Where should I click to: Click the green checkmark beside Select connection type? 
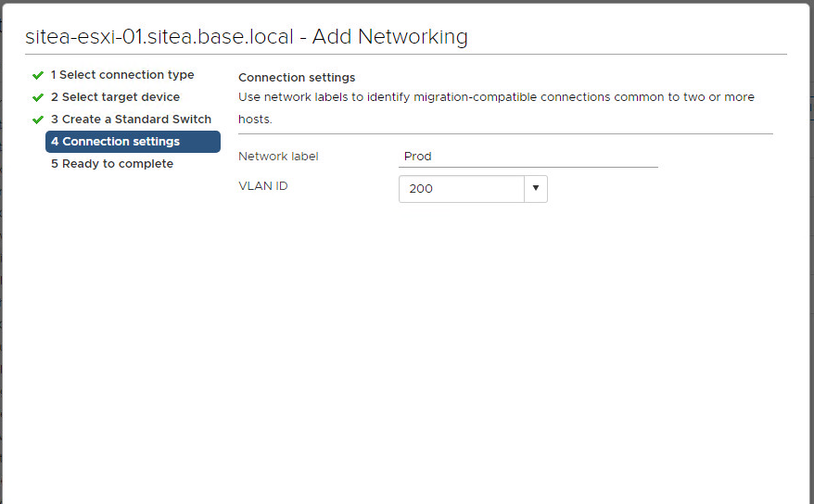coord(38,75)
